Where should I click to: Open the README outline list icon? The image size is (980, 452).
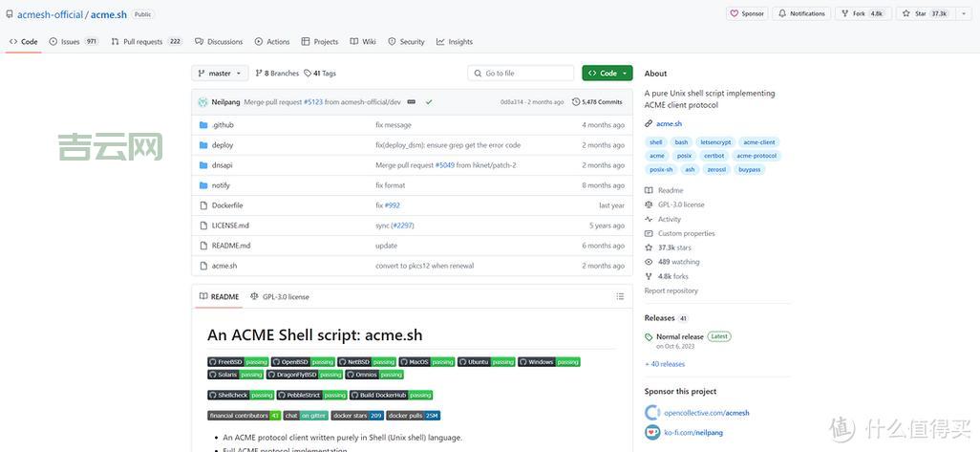(x=620, y=296)
